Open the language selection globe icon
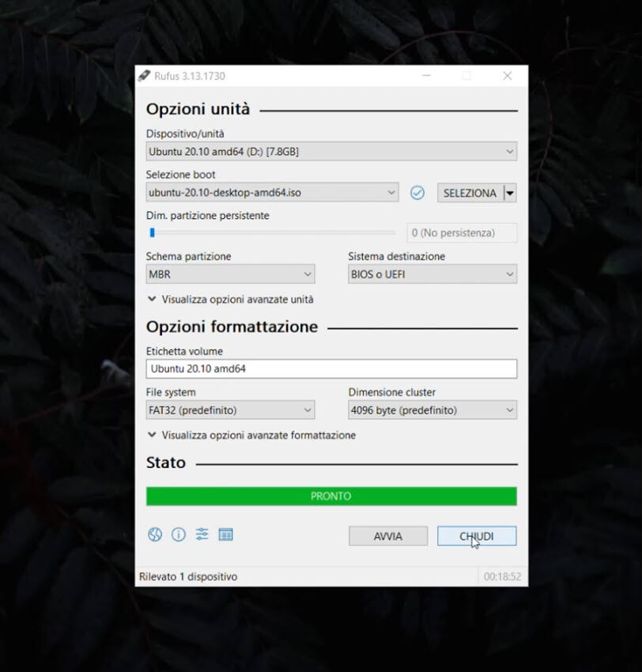The image size is (642, 672). [155, 534]
